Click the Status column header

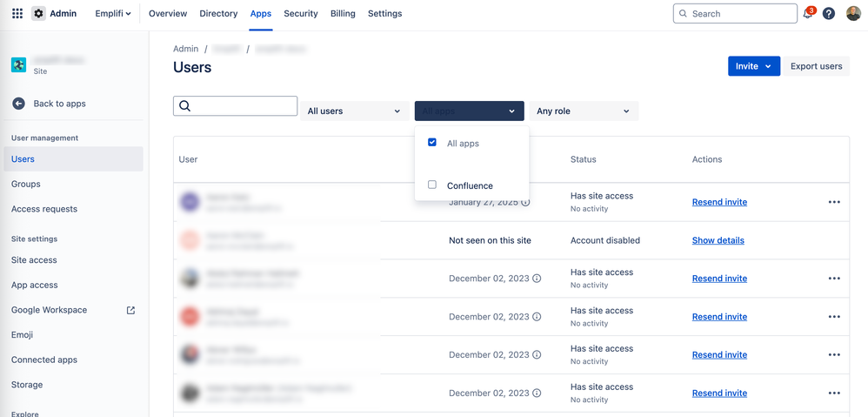point(584,159)
